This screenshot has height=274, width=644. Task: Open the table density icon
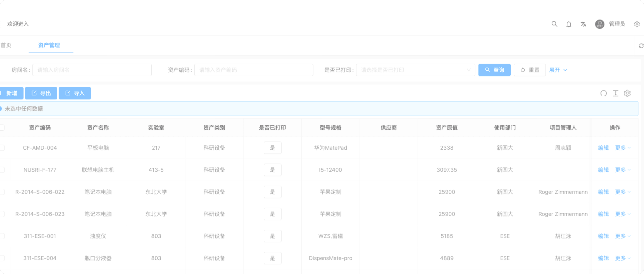pyautogui.click(x=615, y=93)
